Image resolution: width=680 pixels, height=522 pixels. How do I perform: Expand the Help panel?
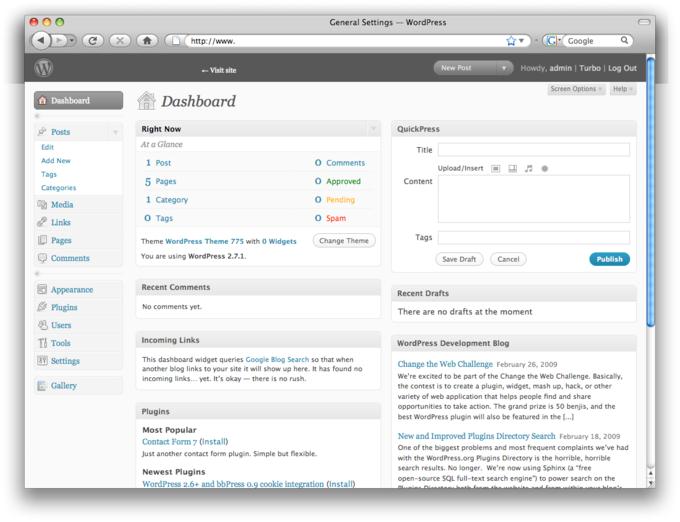622,89
